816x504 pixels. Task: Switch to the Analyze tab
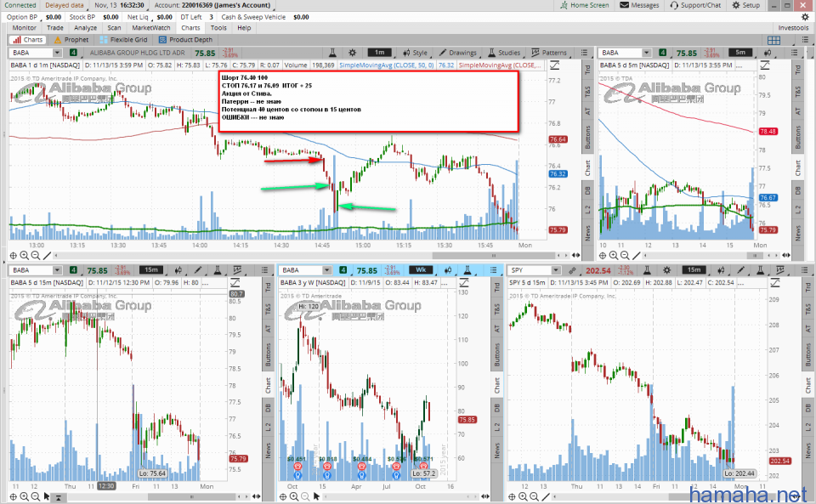click(85, 28)
